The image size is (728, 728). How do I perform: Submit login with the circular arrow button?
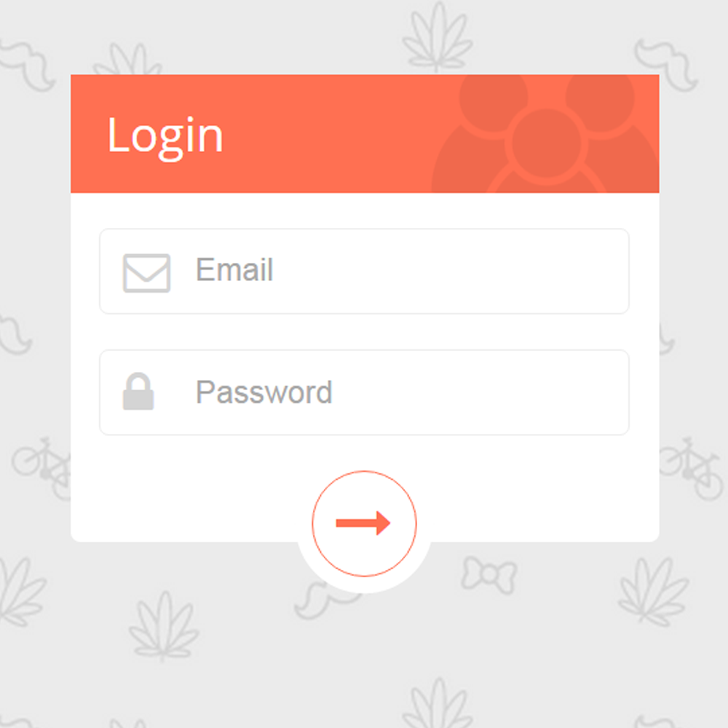tap(364, 523)
